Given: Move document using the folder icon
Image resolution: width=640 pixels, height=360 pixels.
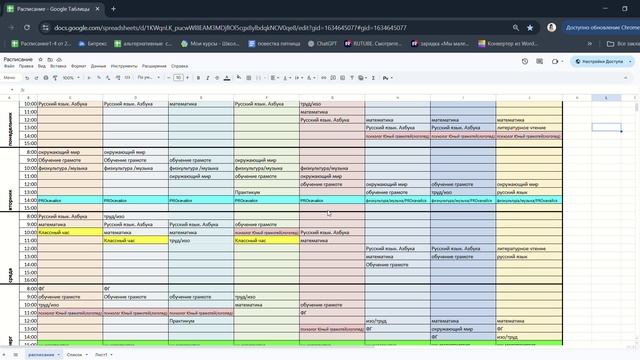Looking at the screenshot, I should point(50,60).
